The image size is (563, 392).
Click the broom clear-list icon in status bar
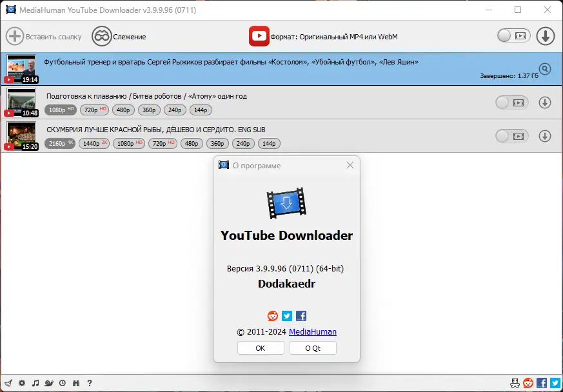pos(8,383)
